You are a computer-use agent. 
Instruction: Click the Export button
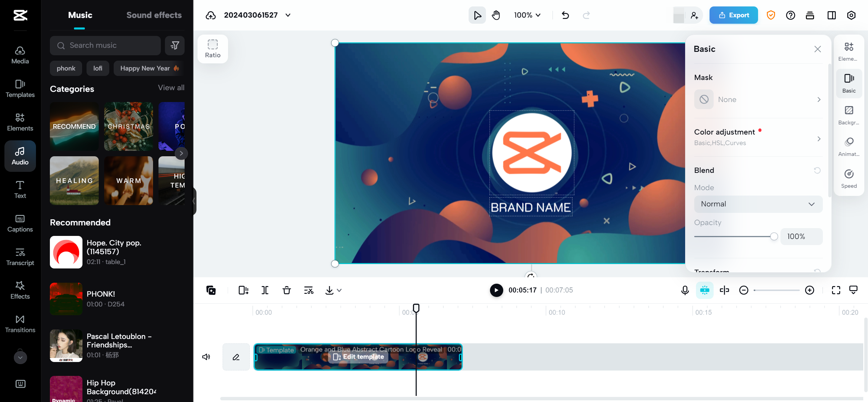coord(733,15)
